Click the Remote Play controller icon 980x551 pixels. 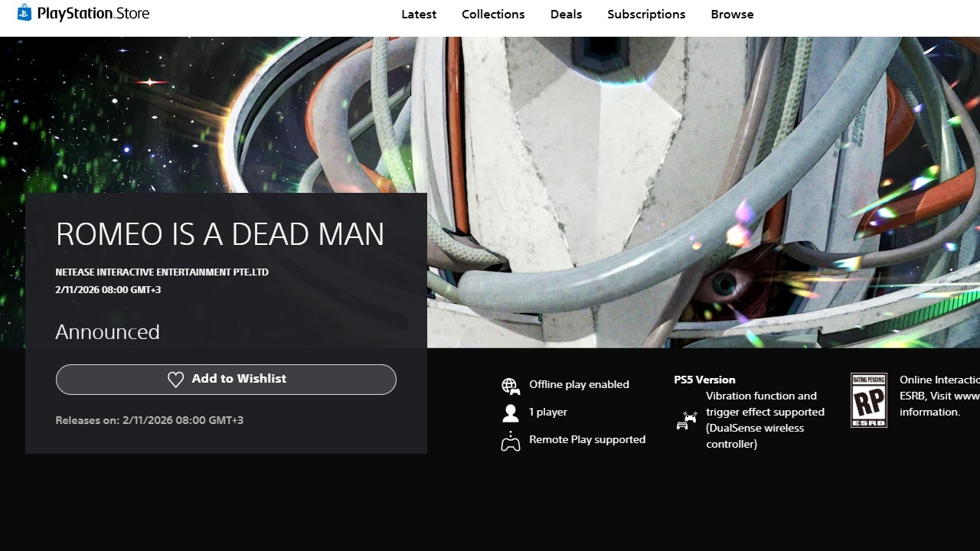[511, 441]
